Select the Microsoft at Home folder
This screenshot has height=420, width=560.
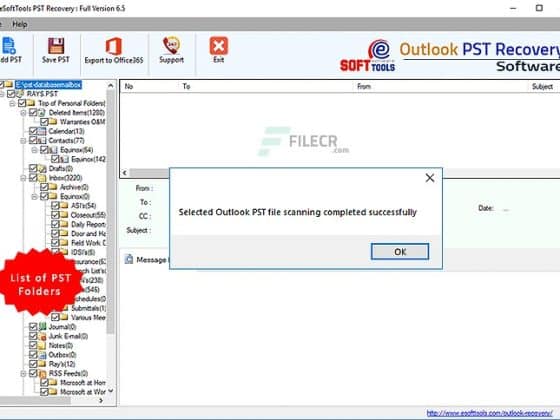[x=82, y=383]
